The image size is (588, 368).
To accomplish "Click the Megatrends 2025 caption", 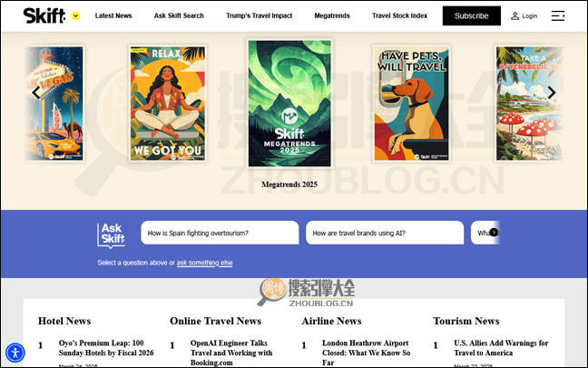I will tap(289, 184).
